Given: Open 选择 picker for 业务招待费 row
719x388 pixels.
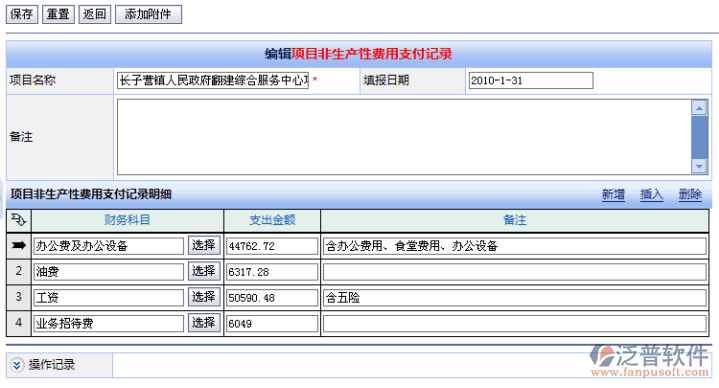Looking at the screenshot, I should 204,323.
